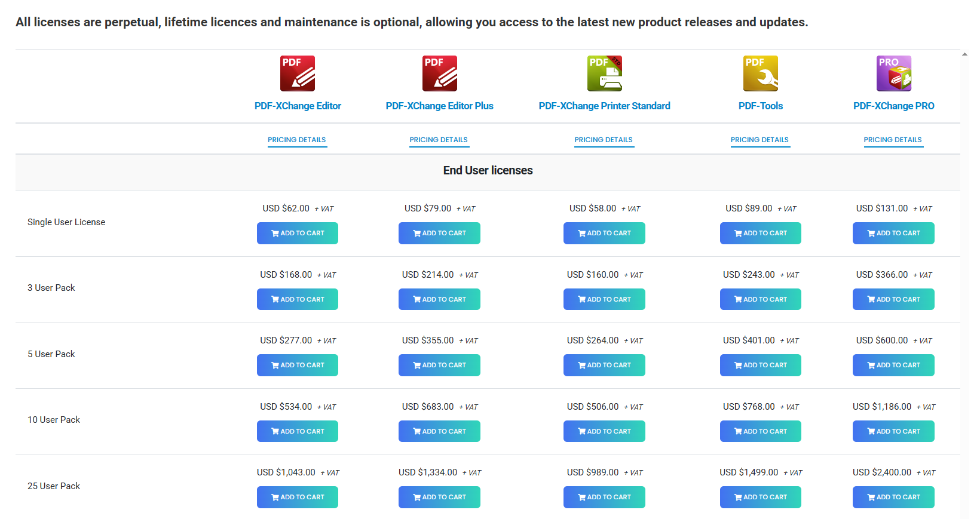Click the PDF-Tools wrench icon
980x519 pixels.
tap(760, 73)
